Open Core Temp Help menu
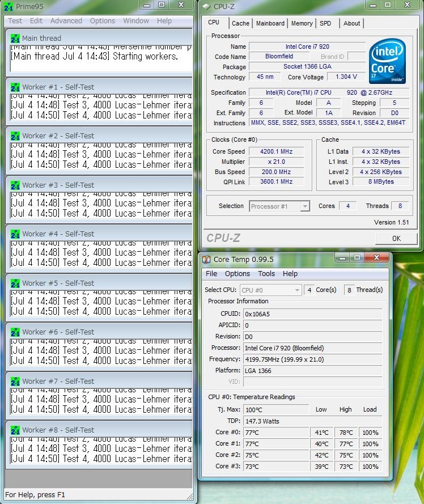 (x=290, y=273)
